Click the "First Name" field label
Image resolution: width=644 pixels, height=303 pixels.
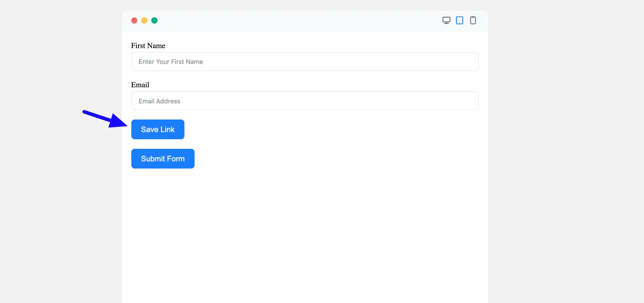[148, 46]
